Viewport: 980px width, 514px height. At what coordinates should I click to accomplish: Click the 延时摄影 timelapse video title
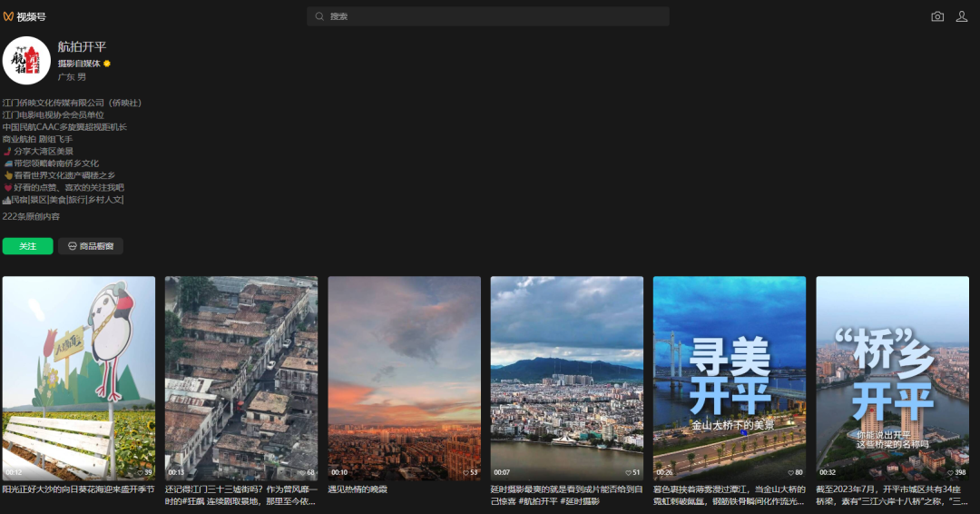[566, 495]
